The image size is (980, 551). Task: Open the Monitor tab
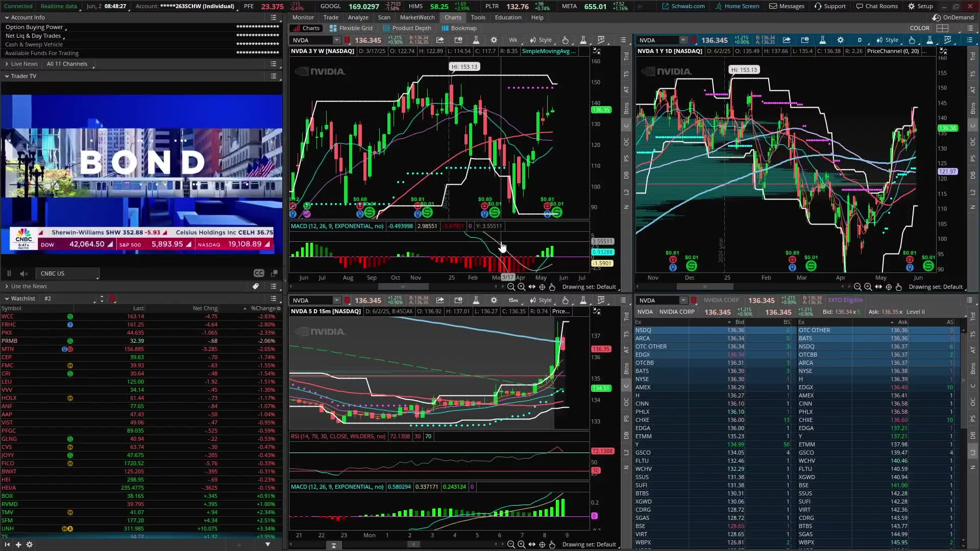303,17
